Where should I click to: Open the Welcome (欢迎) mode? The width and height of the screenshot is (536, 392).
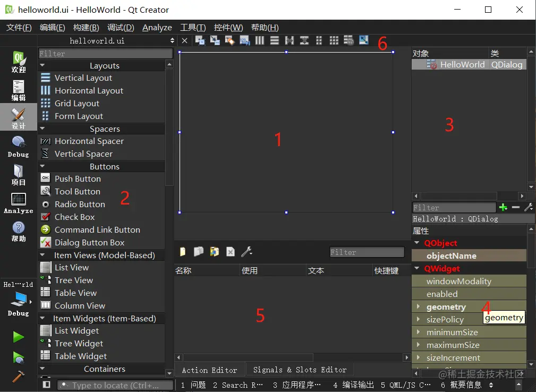(19, 62)
